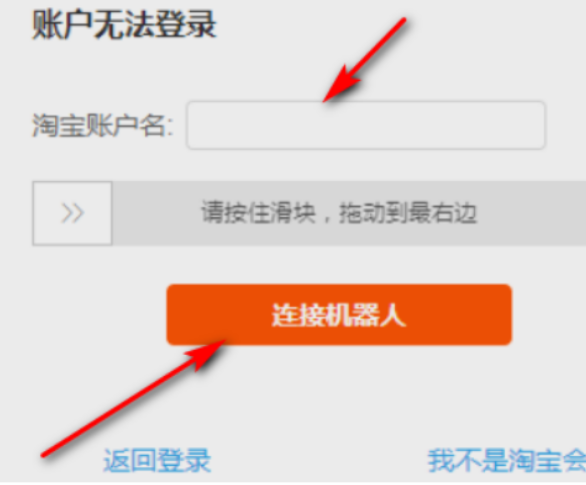Place cursor in the Taobao account name field

[x=366, y=125]
